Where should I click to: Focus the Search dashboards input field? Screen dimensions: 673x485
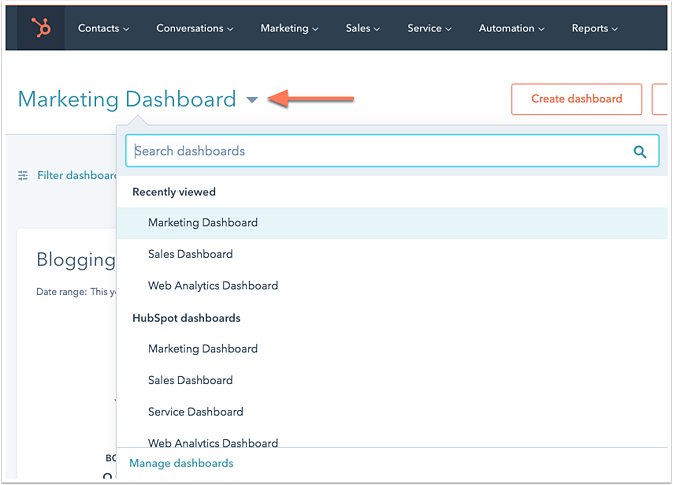tap(380, 151)
